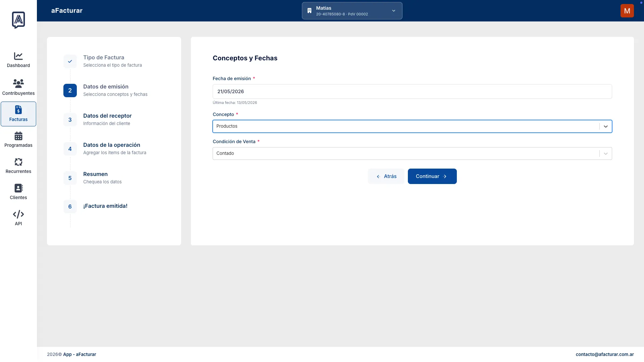The width and height of the screenshot is (644, 362).
Task: Focus the Fecha de emisión date field
Action: point(412,92)
